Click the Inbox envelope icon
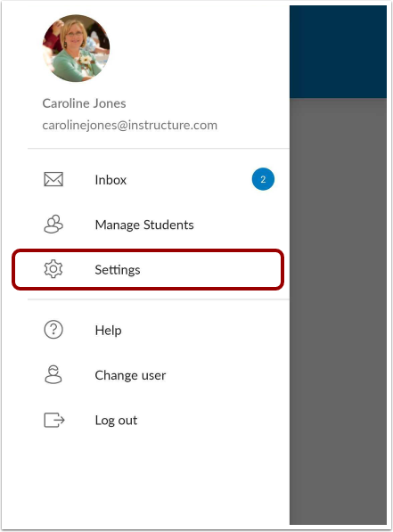393x532 pixels. coord(53,179)
